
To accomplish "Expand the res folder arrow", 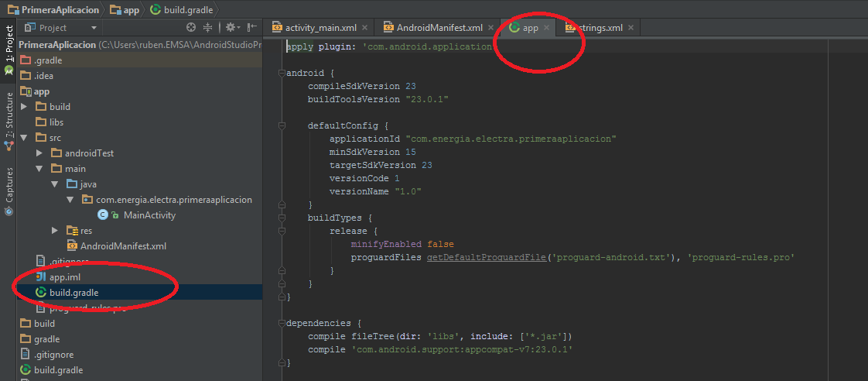I will pos(55,230).
